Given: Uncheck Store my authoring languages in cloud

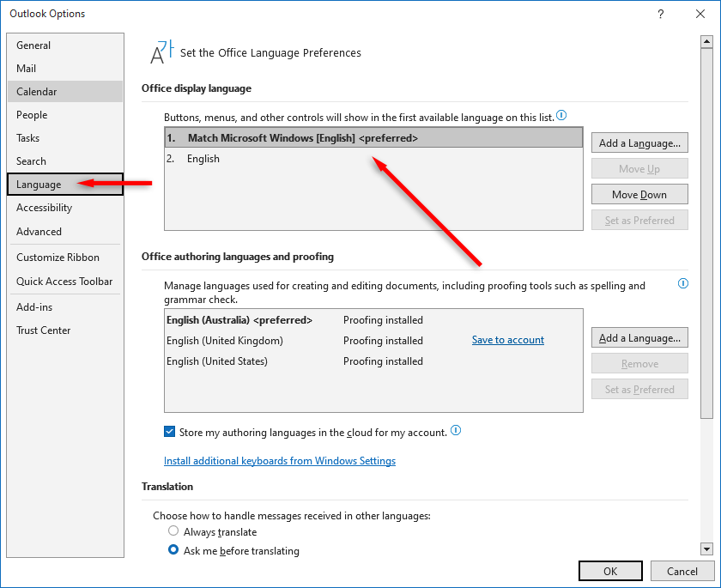Looking at the screenshot, I should click(169, 432).
